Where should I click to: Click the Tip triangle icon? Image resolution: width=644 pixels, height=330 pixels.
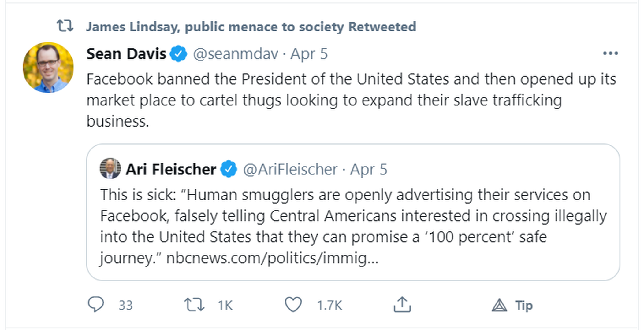(x=499, y=305)
